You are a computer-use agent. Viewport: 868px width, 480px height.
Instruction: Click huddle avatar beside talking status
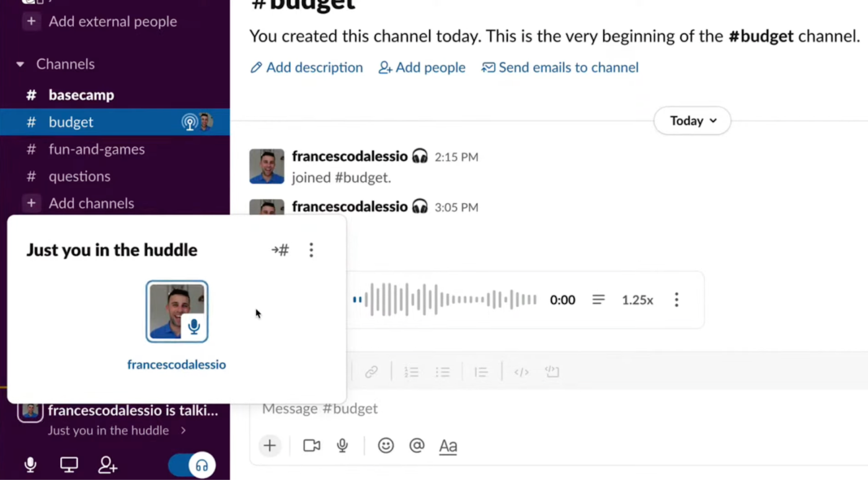(x=30, y=411)
